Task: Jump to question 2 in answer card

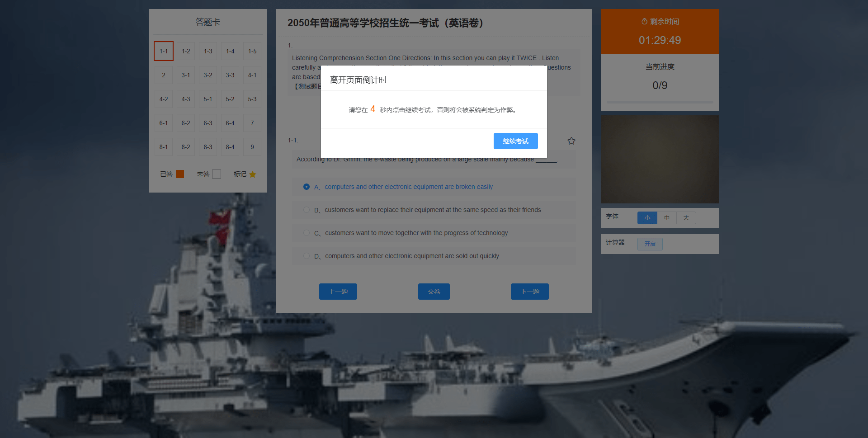Action: (x=164, y=75)
